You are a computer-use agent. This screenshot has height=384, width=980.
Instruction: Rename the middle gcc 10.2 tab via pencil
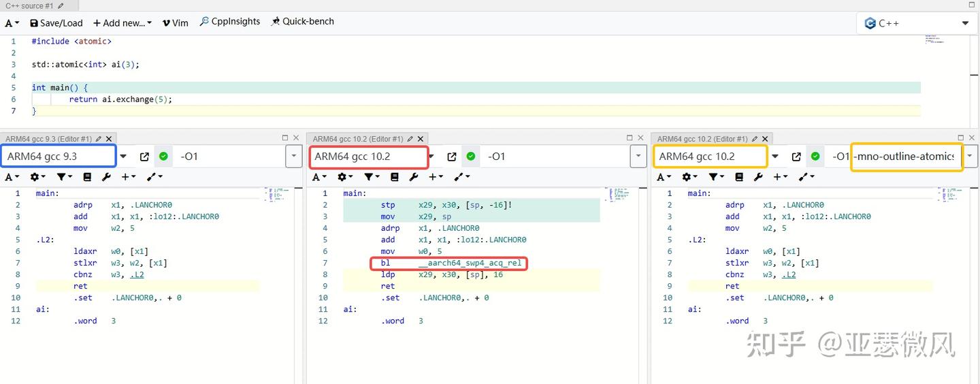410,138
